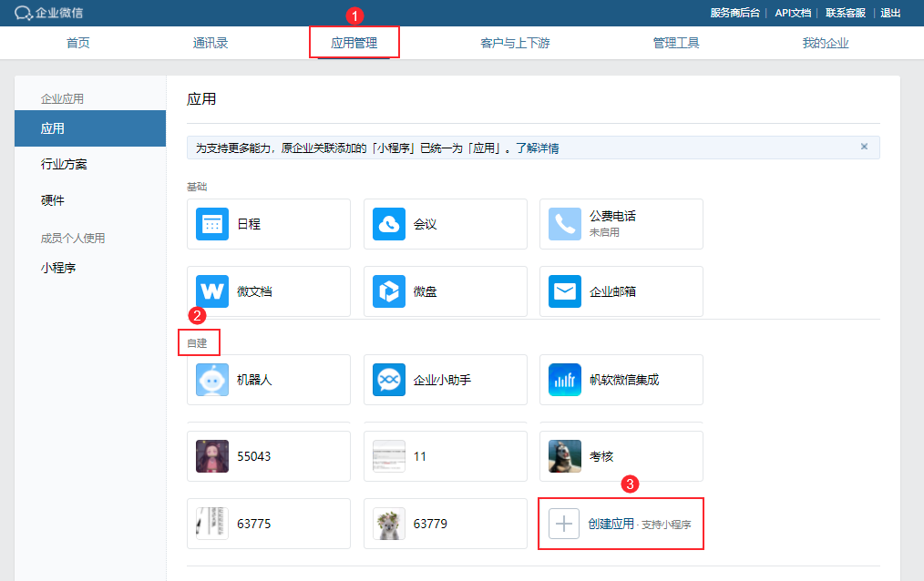Click the 63775 app name
This screenshot has width=924, height=581.
(x=254, y=524)
